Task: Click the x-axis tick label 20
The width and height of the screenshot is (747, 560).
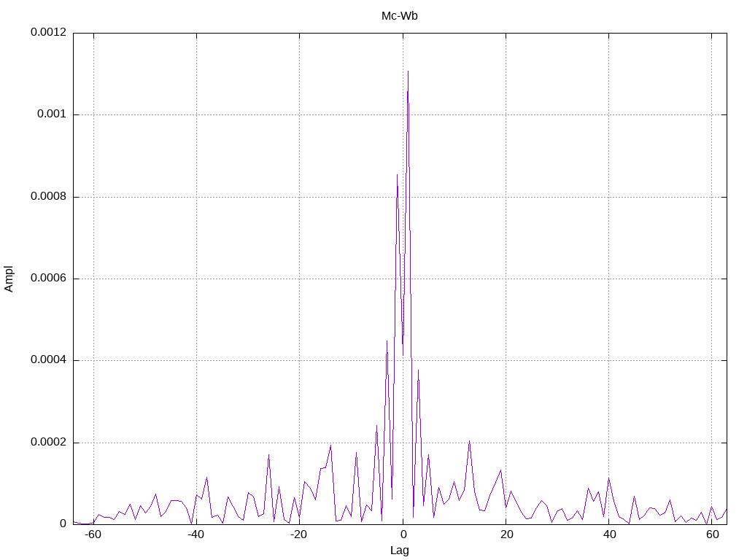Action: (506, 534)
